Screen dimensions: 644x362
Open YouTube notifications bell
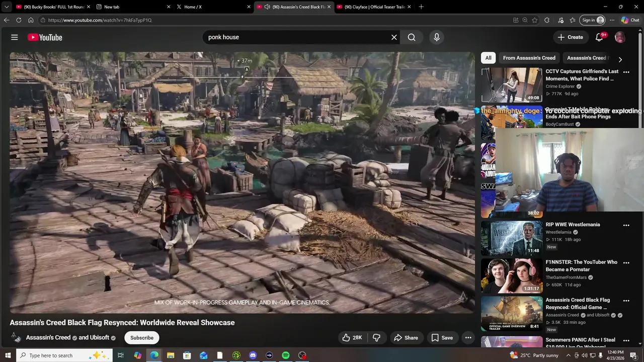(599, 37)
